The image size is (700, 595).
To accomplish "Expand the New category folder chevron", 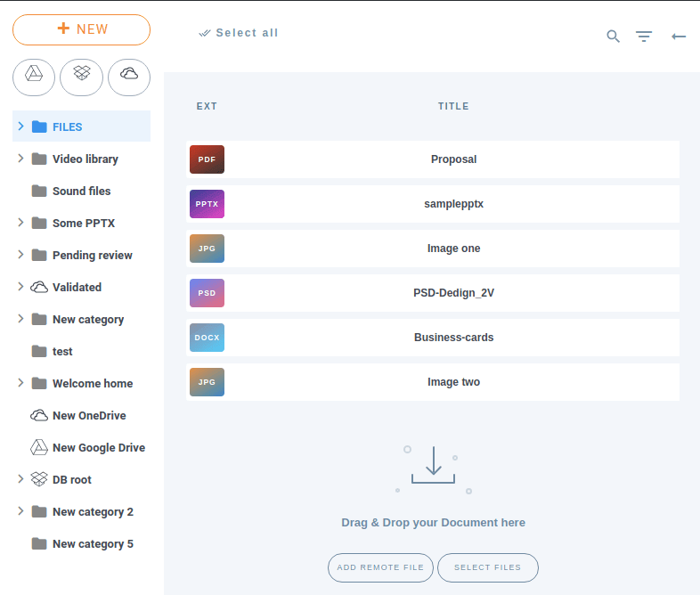I will [x=20, y=319].
